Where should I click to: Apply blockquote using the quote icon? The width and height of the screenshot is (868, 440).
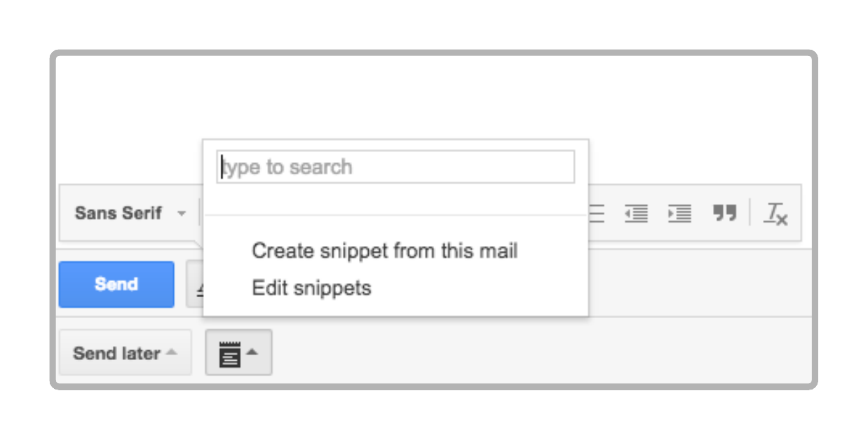[725, 214]
